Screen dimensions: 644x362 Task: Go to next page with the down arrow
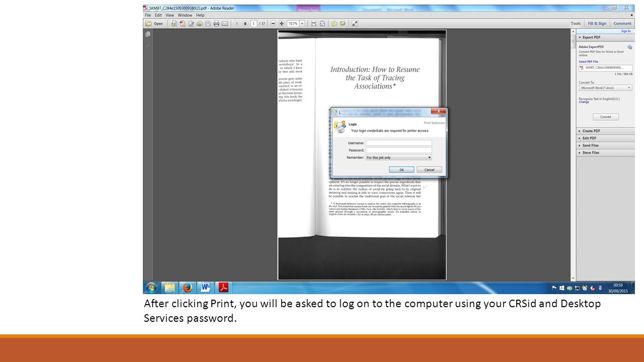245,24
